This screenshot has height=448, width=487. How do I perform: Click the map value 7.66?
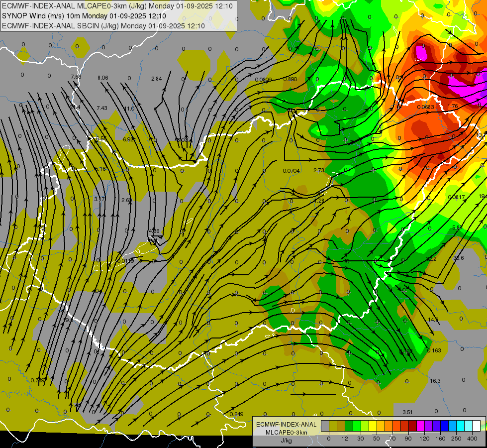(x=76, y=77)
